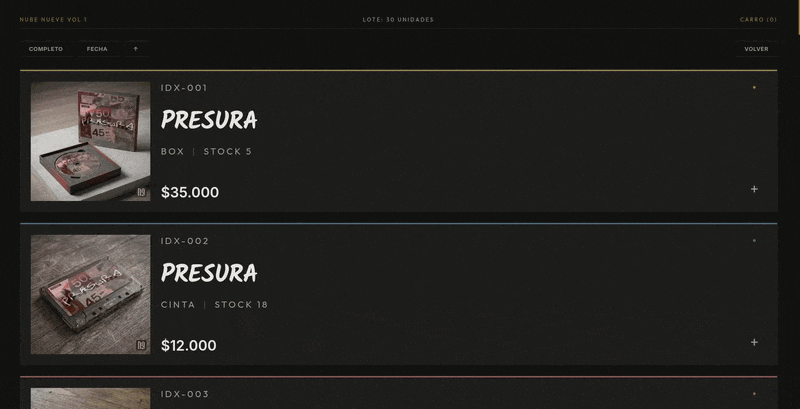Select the IDX-003 product code

[185, 394]
